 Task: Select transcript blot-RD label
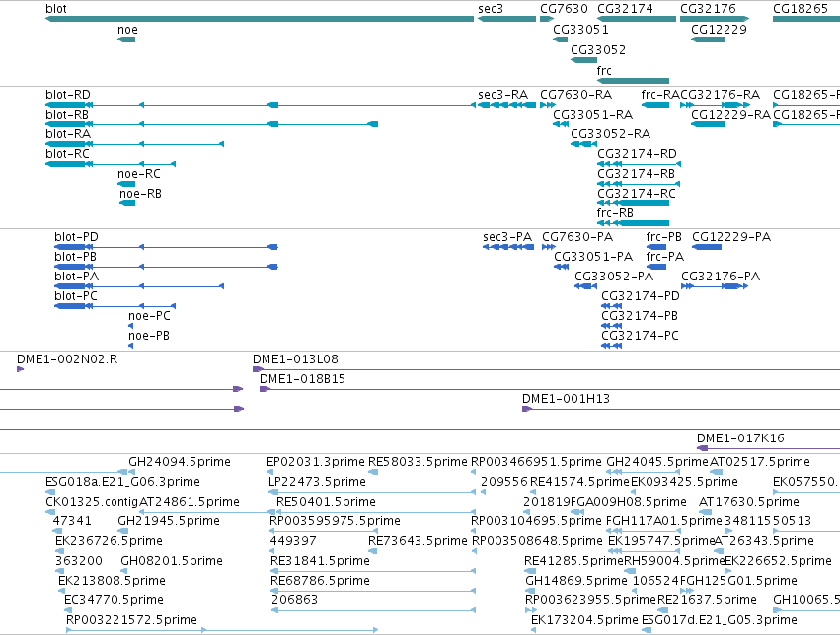(x=68, y=95)
